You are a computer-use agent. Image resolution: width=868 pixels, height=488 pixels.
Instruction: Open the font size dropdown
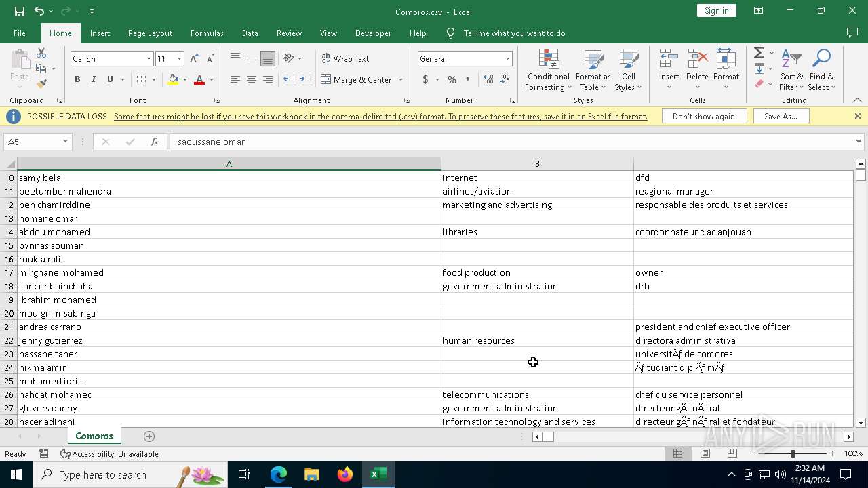tap(179, 59)
